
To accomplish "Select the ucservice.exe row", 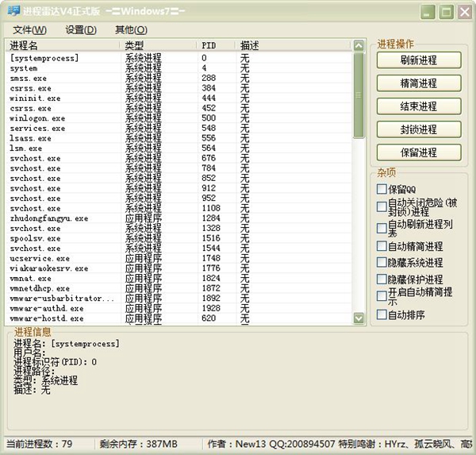I will tap(178, 259).
